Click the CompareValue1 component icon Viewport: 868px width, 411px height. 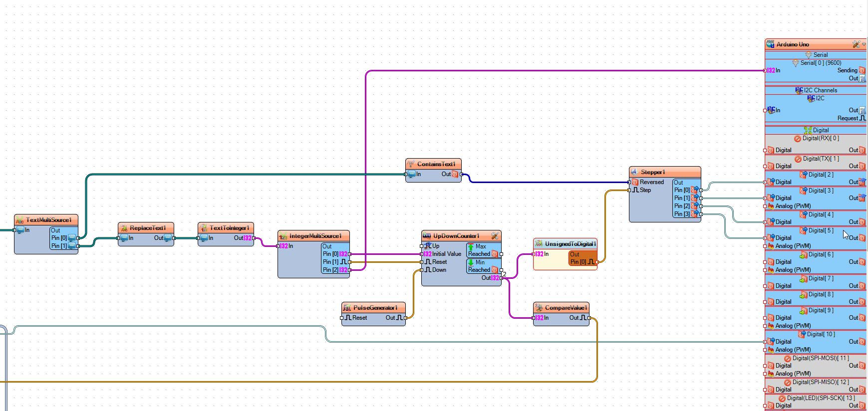(539, 307)
